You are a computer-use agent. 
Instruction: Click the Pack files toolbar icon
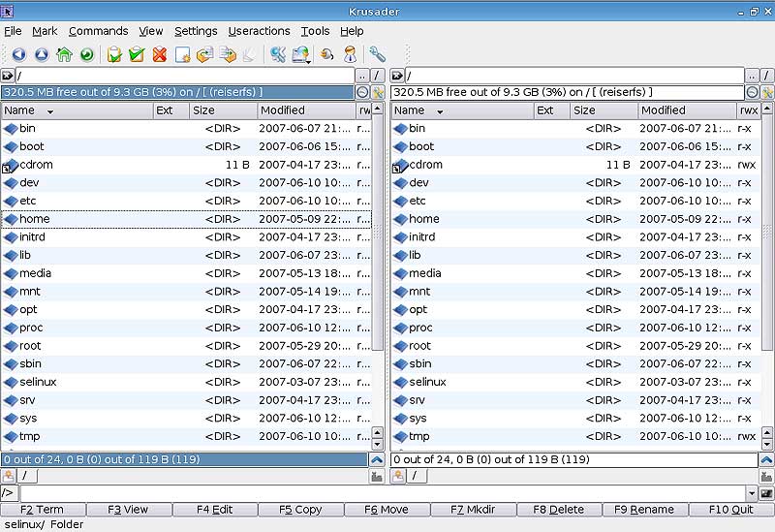[x=205, y=54]
